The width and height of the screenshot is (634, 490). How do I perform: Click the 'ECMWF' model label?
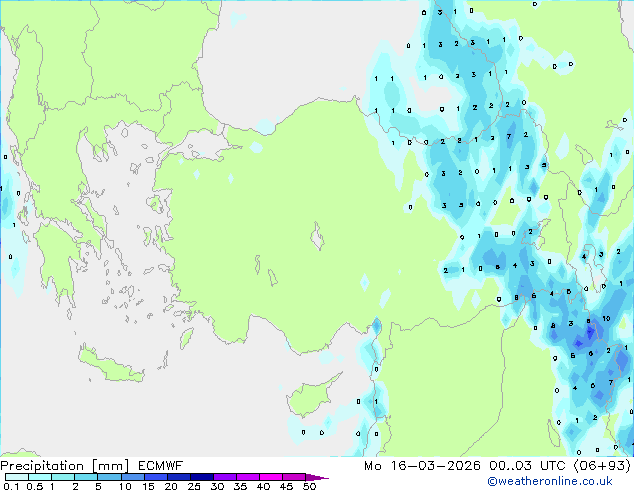pyautogui.click(x=161, y=466)
